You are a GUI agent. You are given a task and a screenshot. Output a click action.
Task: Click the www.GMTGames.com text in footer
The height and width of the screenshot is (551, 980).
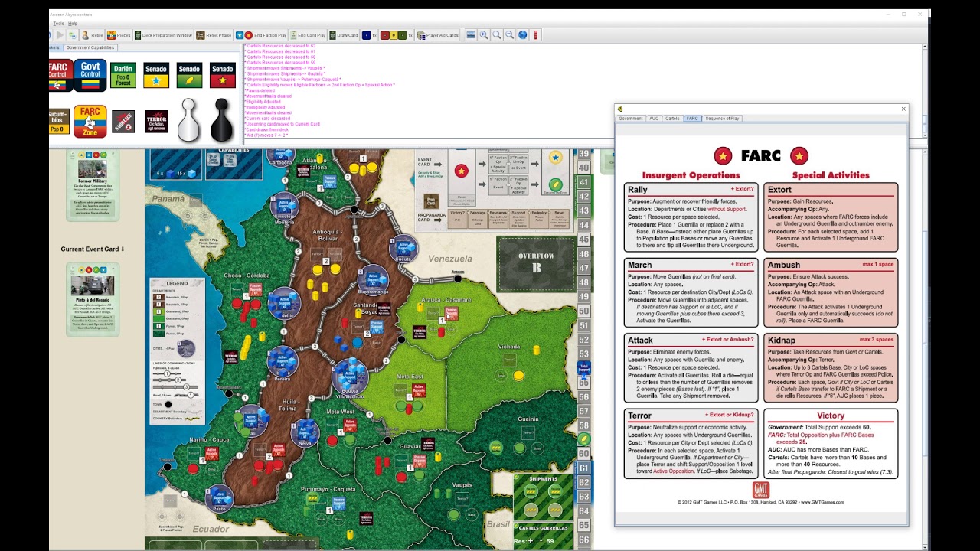pos(822,502)
